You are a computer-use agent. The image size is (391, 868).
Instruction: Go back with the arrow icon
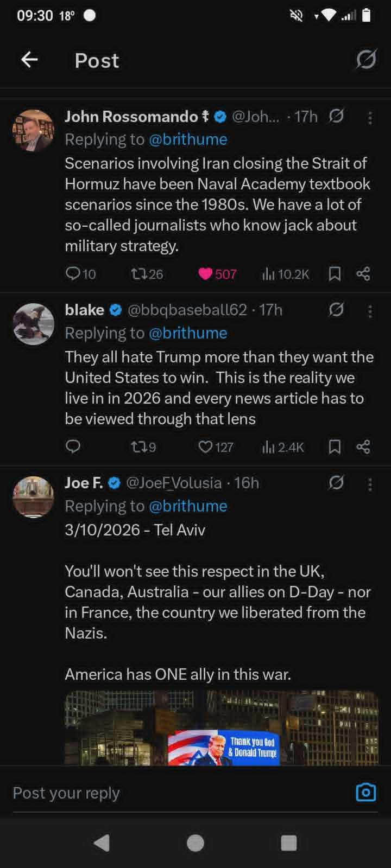pyautogui.click(x=30, y=60)
